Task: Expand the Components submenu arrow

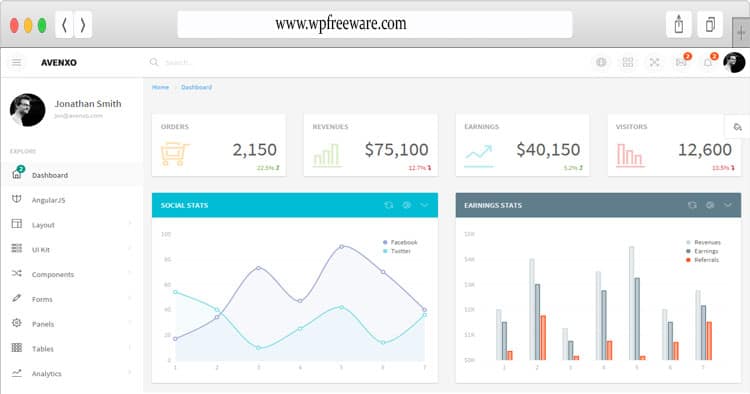Action: click(x=130, y=274)
